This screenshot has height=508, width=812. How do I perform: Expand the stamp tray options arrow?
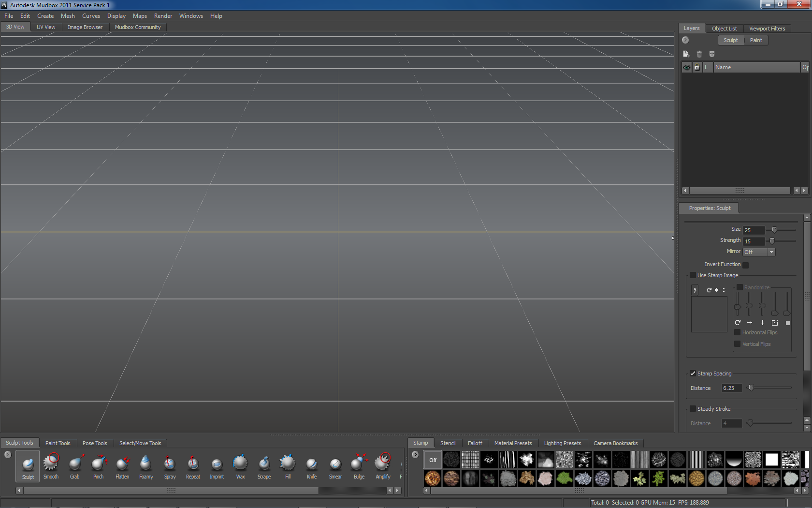pos(415,455)
